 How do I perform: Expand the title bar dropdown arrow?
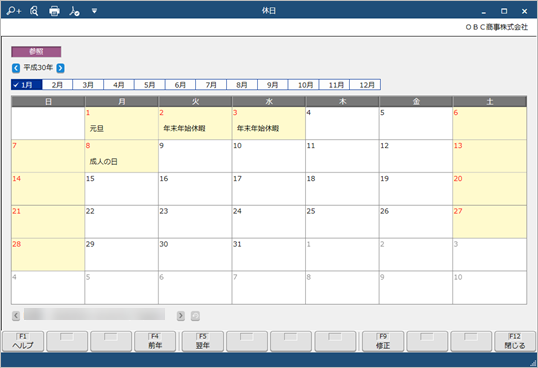coord(94,11)
